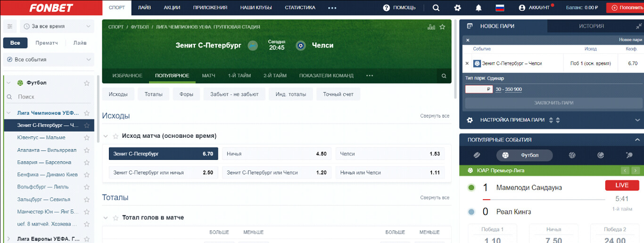
Task: Change language via the Russian flag
Action: [500, 8]
